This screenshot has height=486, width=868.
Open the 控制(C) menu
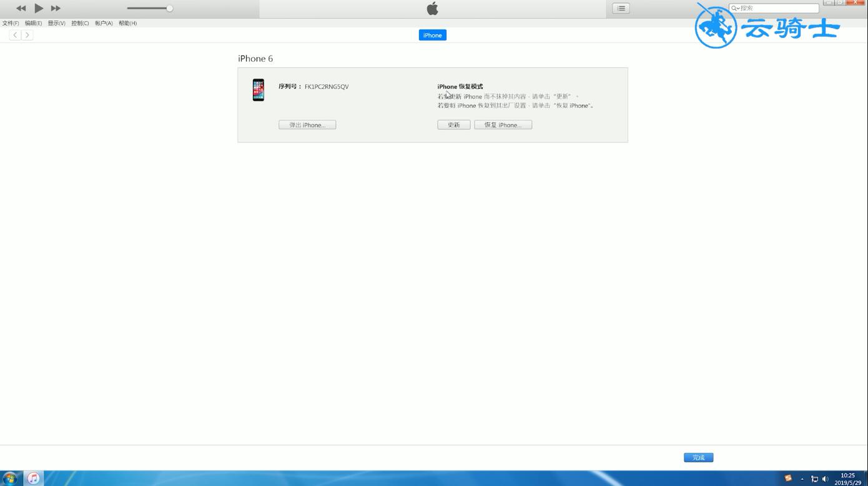80,23
